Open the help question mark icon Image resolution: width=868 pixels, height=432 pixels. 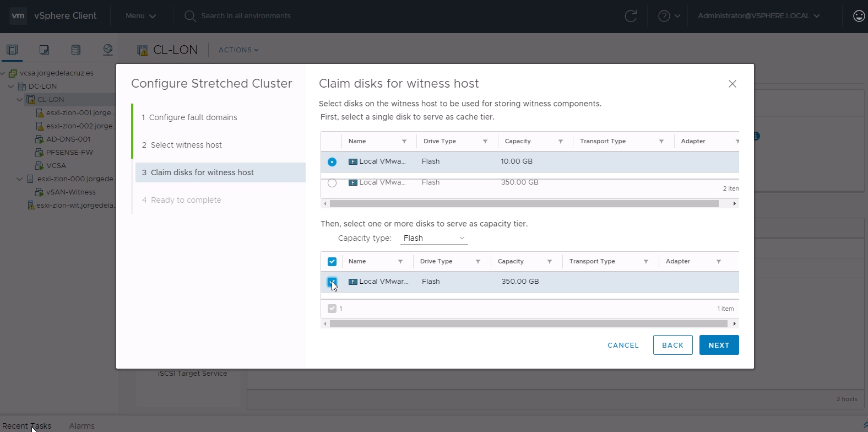point(664,16)
